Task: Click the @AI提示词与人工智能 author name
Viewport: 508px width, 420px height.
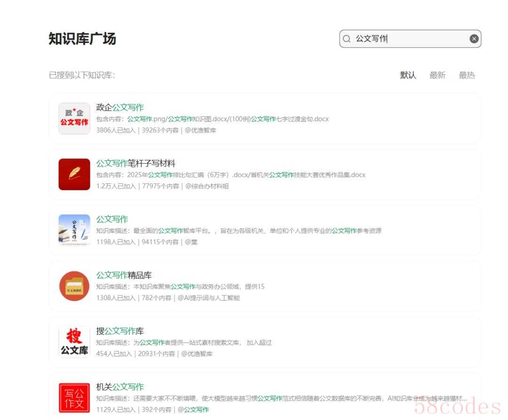Action: [208, 298]
